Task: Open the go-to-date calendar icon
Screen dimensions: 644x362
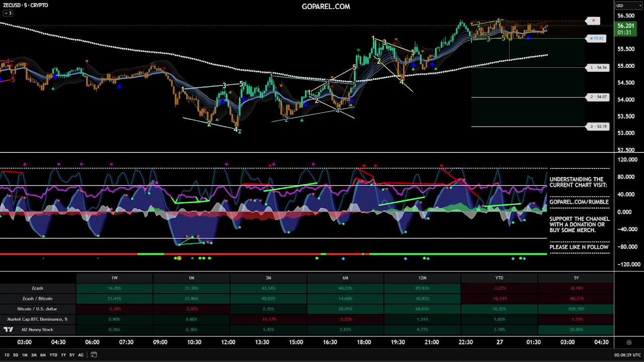Action: click(94, 355)
